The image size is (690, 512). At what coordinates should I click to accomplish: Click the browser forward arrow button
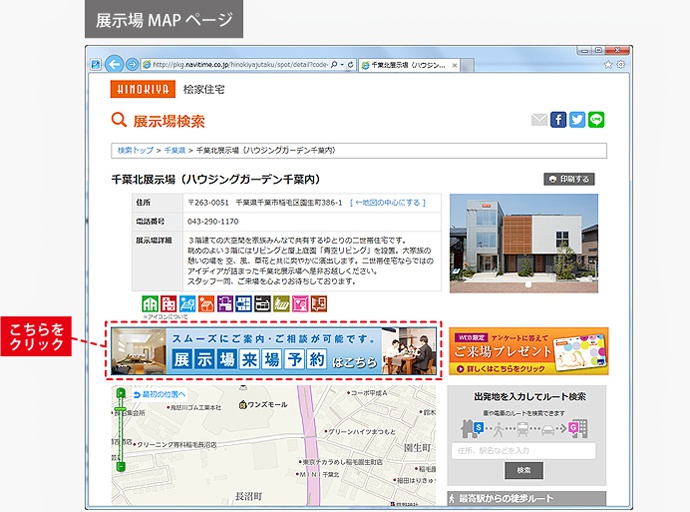point(132,63)
